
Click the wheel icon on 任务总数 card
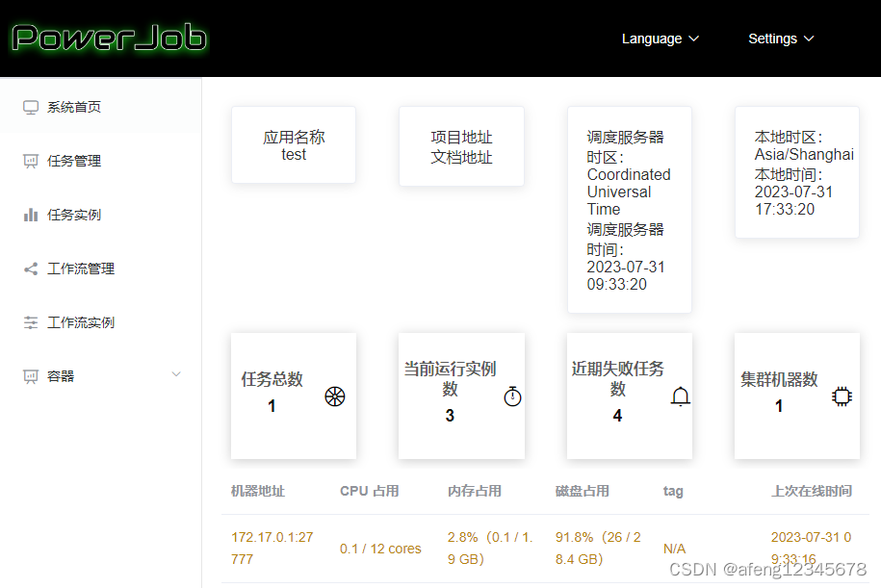[x=334, y=396]
